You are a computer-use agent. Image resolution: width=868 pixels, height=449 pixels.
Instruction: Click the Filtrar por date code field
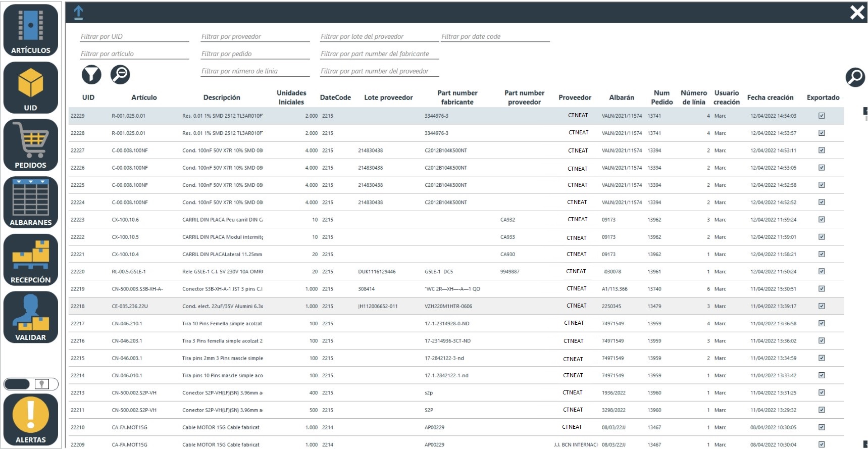tap(495, 37)
